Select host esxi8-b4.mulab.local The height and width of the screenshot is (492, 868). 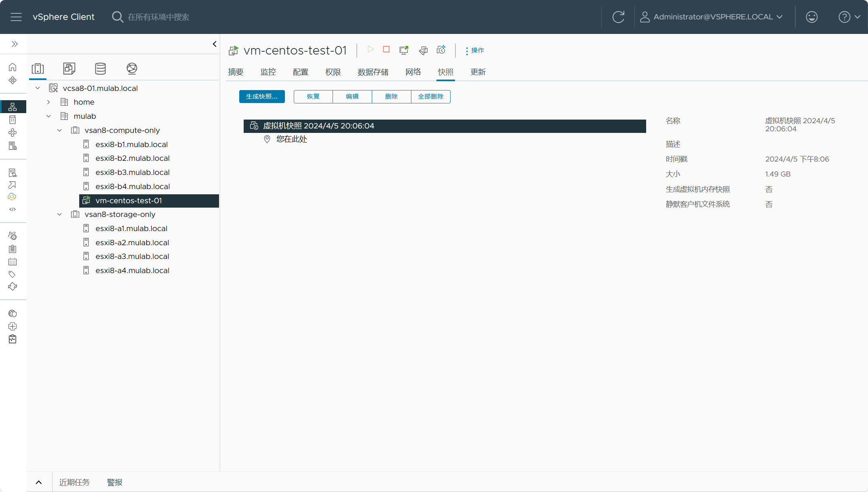coord(133,187)
